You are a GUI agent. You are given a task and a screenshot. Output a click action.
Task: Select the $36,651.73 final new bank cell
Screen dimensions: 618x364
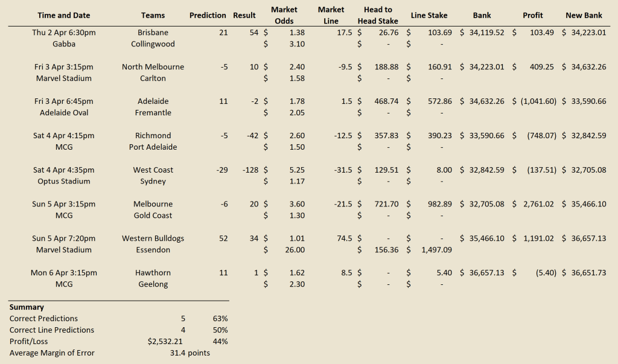[x=584, y=273]
